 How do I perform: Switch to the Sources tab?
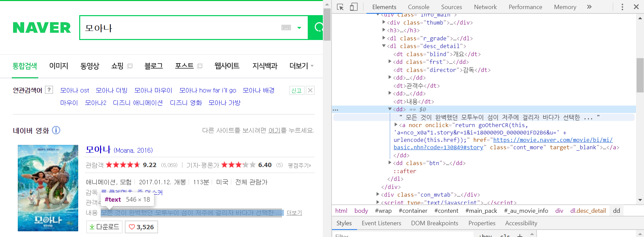point(451,7)
